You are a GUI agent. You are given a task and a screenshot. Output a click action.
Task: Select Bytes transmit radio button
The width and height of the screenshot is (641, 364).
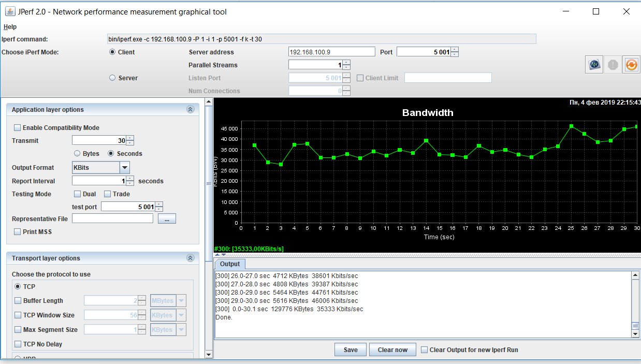[x=77, y=154]
